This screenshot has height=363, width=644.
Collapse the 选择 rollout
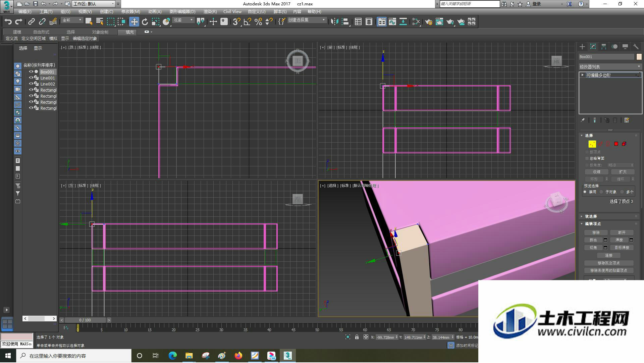pyautogui.click(x=589, y=136)
